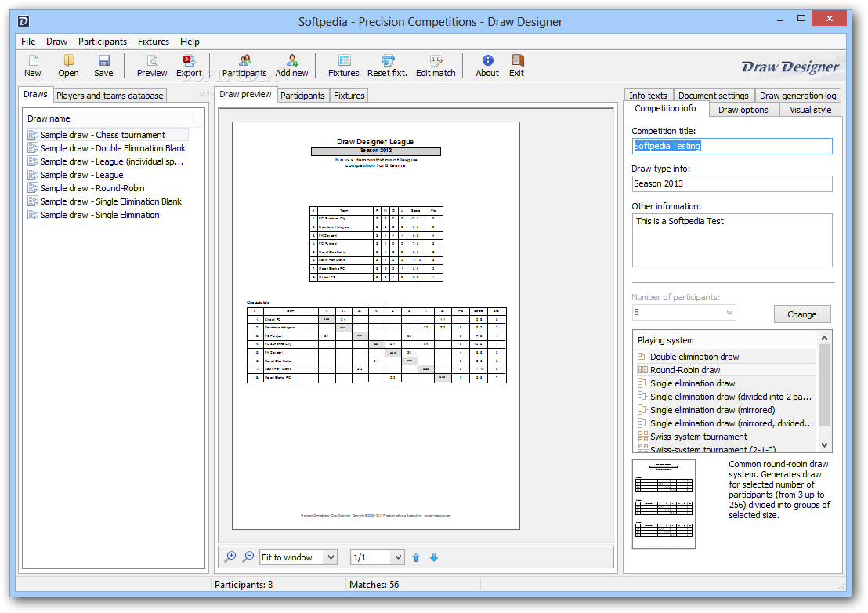Click playing system list scroll-up arrow
868x613 pixels.
click(824, 338)
